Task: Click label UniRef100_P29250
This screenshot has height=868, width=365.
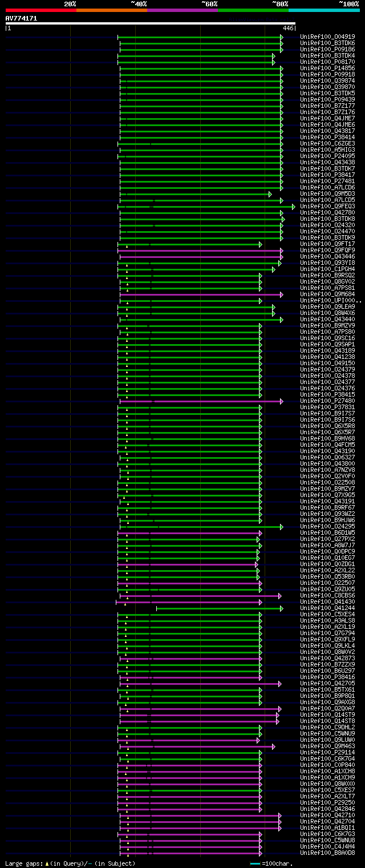Action: click(328, 803)
